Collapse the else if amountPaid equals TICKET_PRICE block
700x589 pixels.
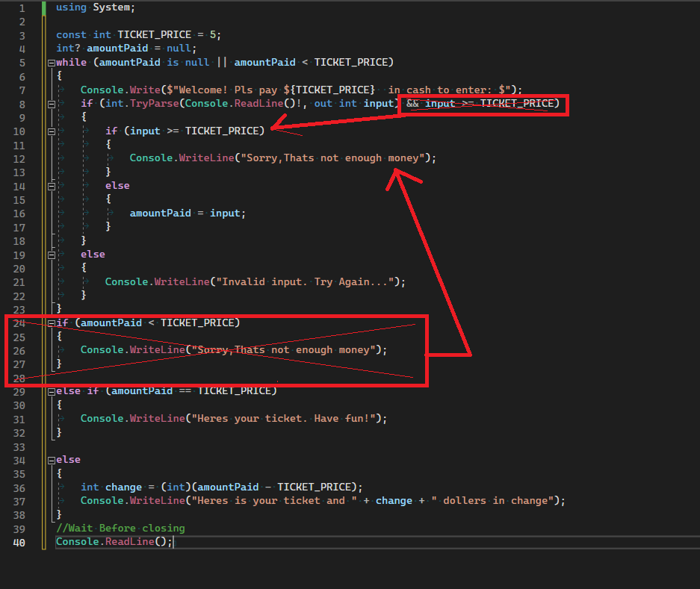pyautogui.click(x=51, y=390)
